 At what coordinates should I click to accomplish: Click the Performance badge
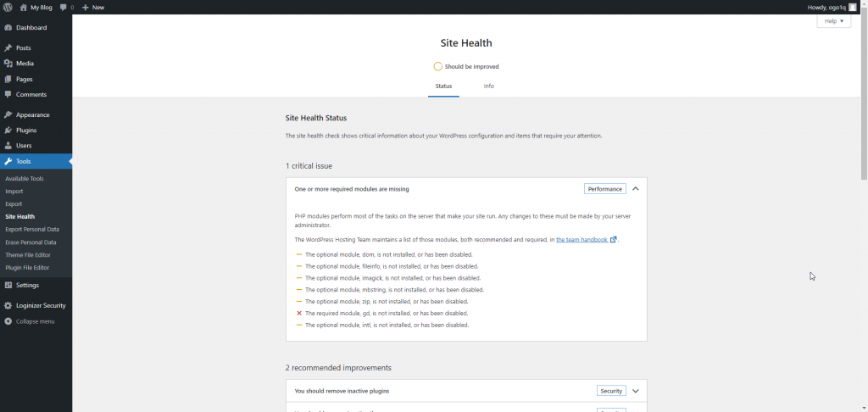tap(605, 189)
